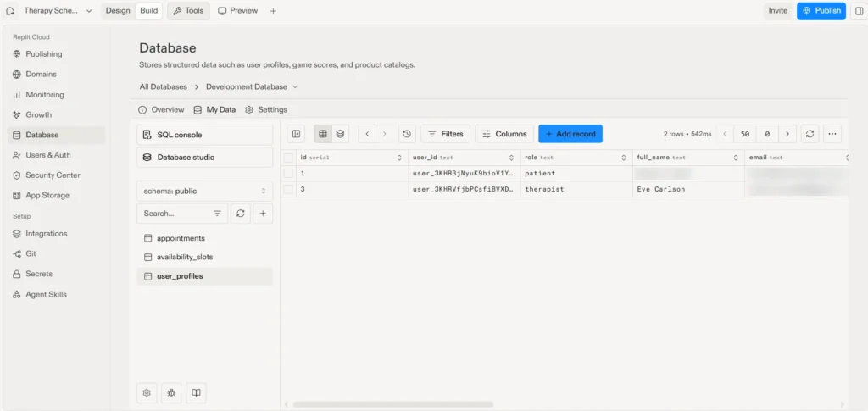The image size is (868, 411).
Task: Select Database in the sidebar
Action: (x=56, y=135)
